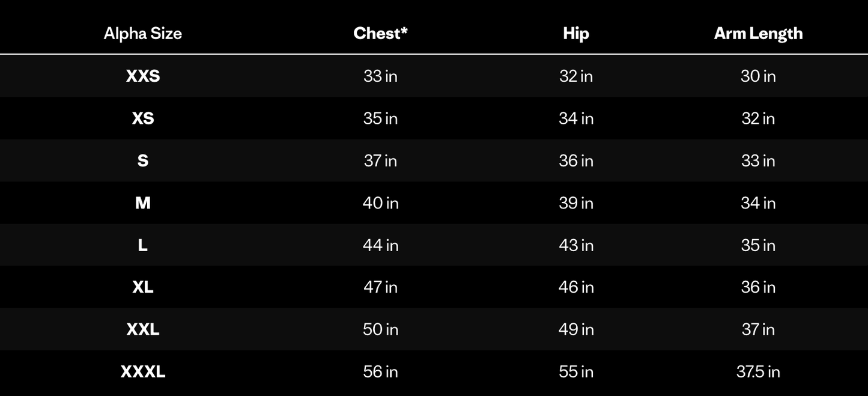Select the L size row label
The width and height of the screenshot is (868, 396).
pos(143,245)
